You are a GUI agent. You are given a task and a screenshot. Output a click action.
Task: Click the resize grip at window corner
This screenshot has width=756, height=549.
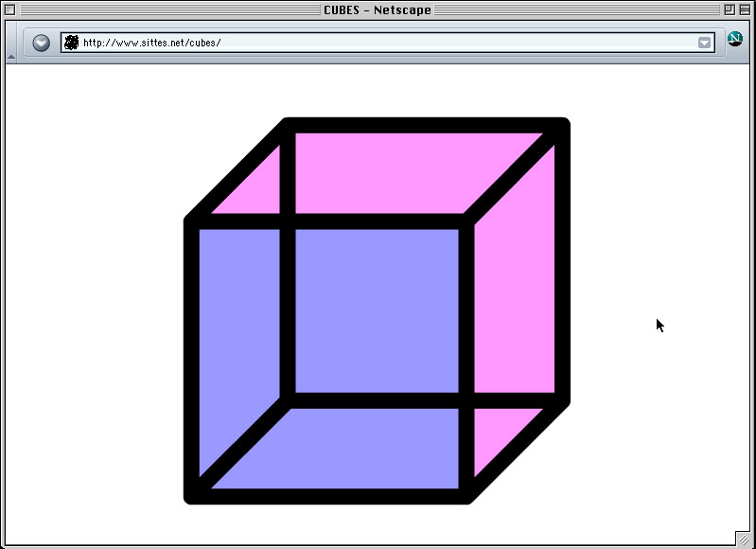point(743,539)
